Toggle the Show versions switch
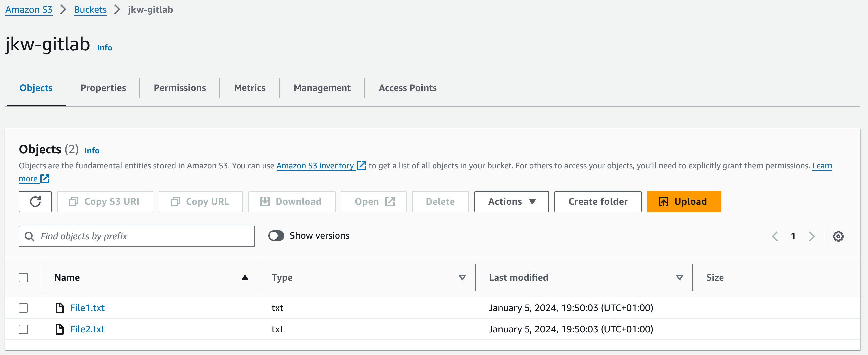The image size is (868, 355). point(276,236)
